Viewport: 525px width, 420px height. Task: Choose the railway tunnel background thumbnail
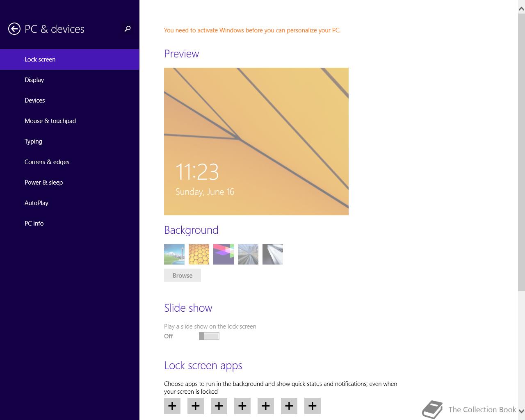click(x=248, y=254)
